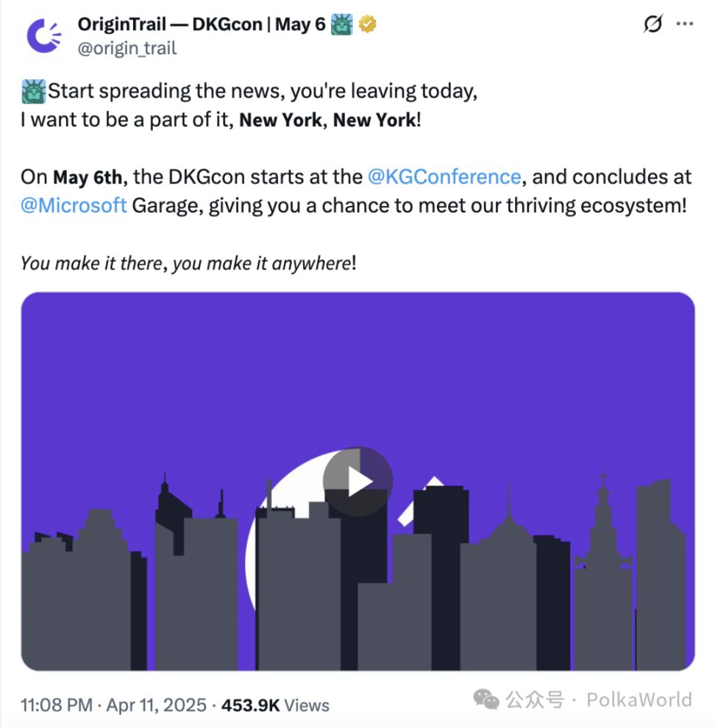Click the 11:08 PM · Apr 11, 2025 timestamp
This screenshot has height=728, width=715.
coord(113,705)
